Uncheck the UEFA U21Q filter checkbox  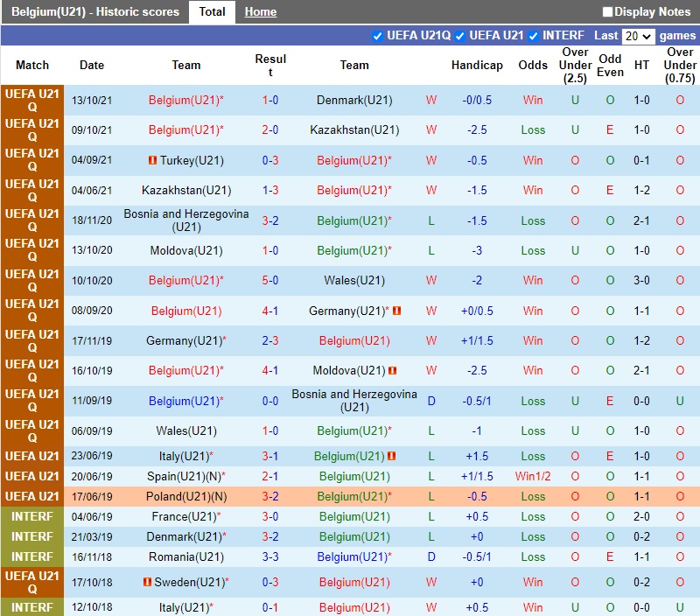click(378, 36)
